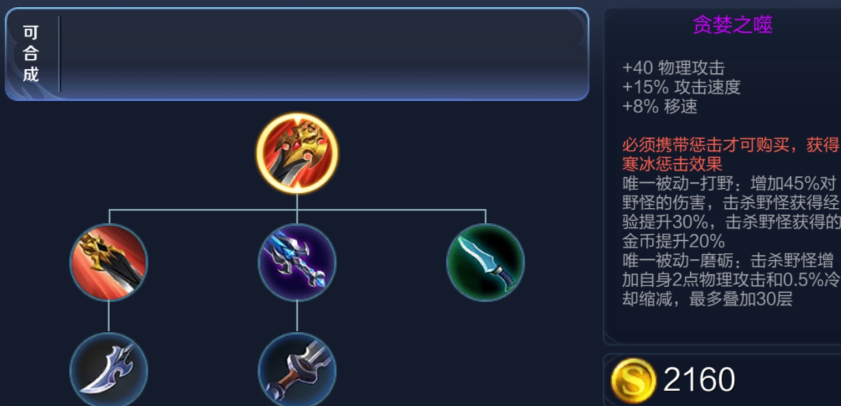Select the +15% 攻击速度 stat line
This screenshot has height=406, width=841.
pos(681,87)
